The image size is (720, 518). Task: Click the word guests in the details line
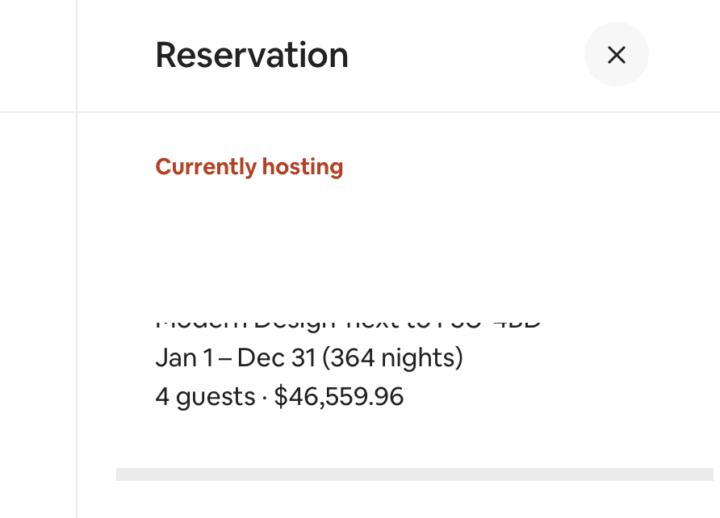point(215,397)
